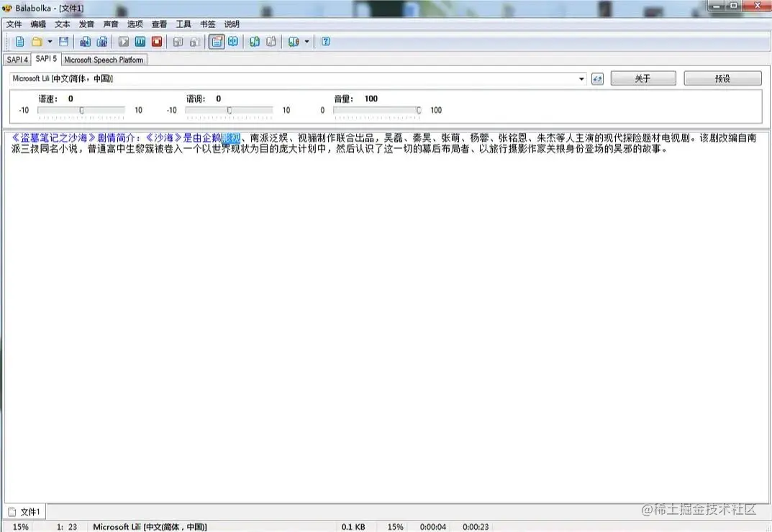
Task: Click the book icon with dropdown arrow
Action: click(x=294, y=42)
